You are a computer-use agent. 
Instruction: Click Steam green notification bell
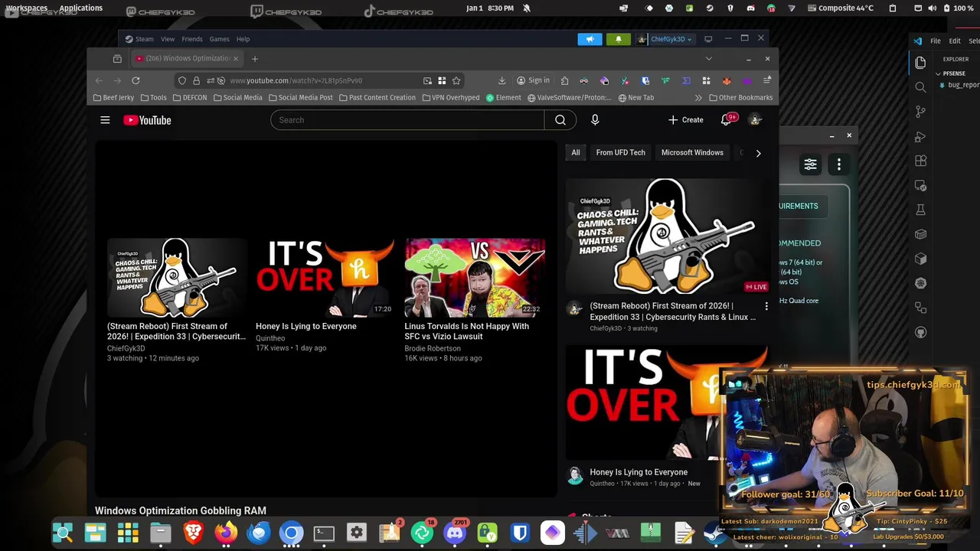pyautogui.click(x=618, y=39)
